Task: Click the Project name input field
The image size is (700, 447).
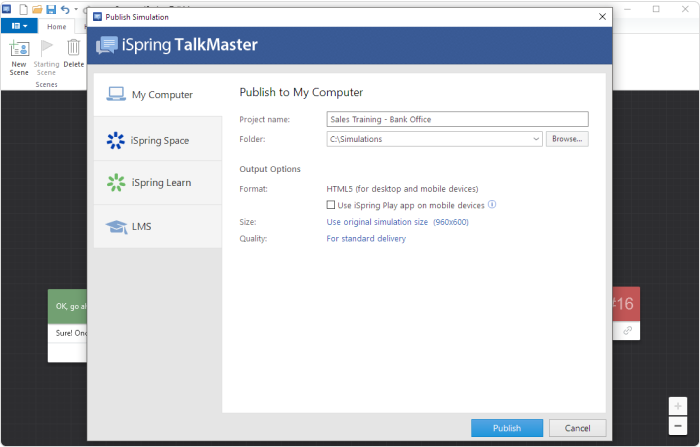Action: tap(457, 119)
